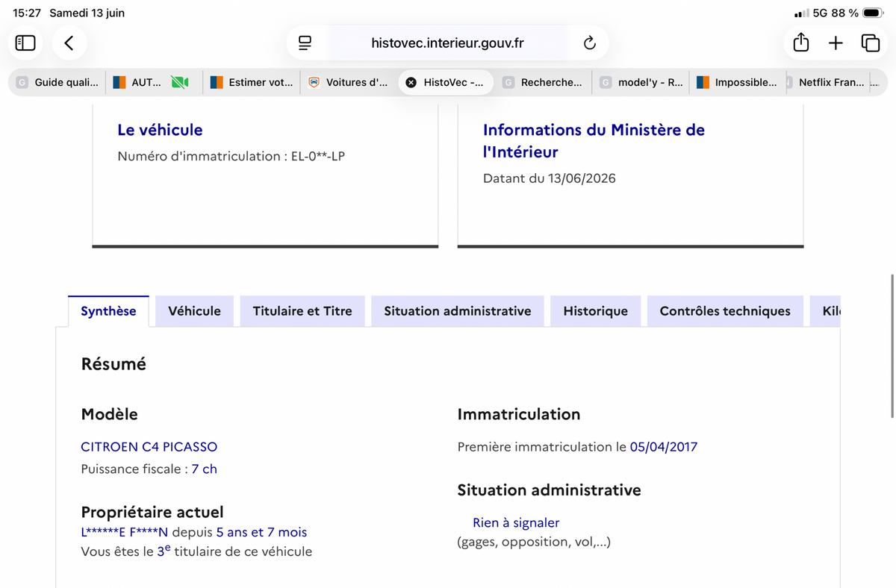
Task: Go back with the chevron arrow
Action: pos(69,43)
